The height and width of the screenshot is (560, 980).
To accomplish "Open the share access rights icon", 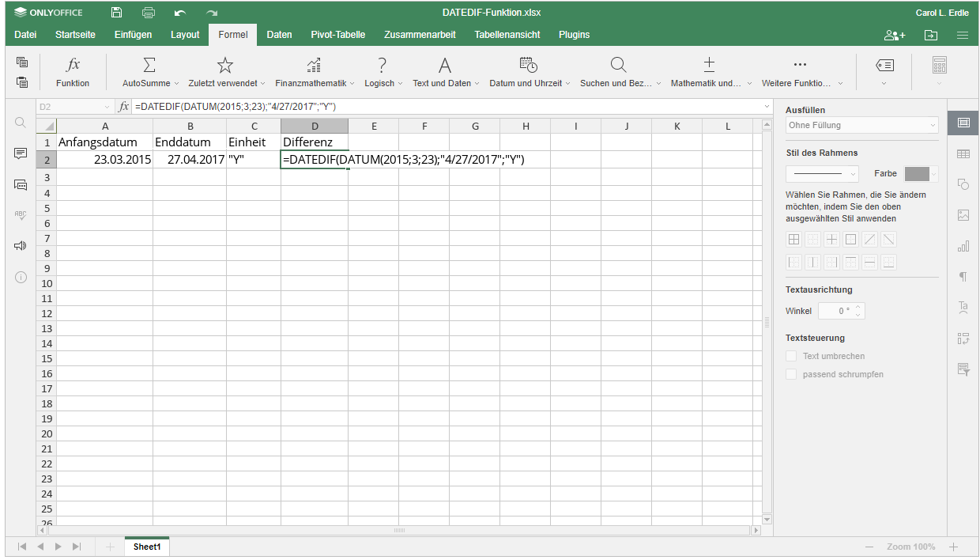I will pyautogui.click(x=895, y=35).
